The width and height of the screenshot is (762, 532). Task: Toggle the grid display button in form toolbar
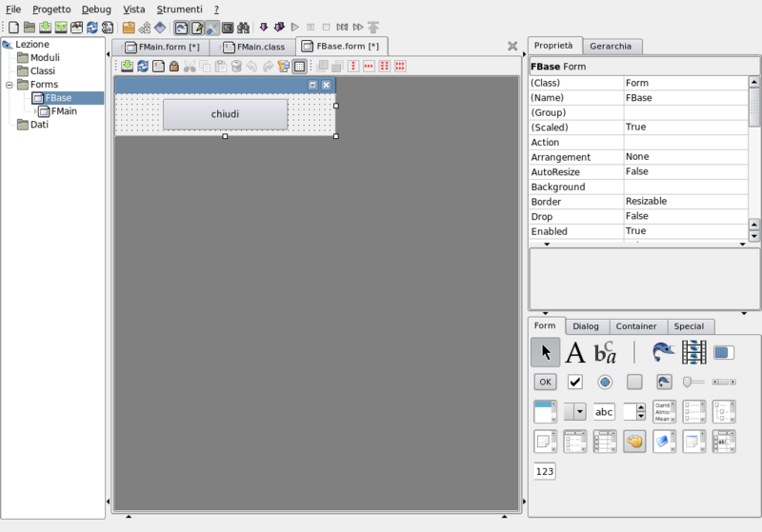point(299,66)
